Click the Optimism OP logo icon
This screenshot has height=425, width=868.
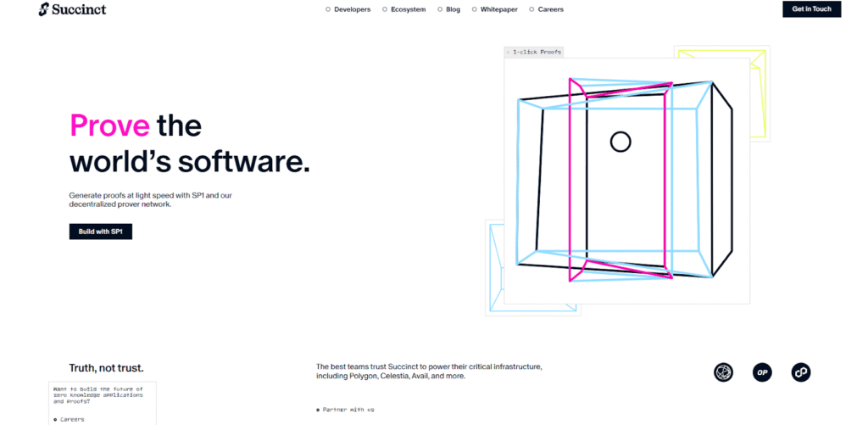coord(762,372)
